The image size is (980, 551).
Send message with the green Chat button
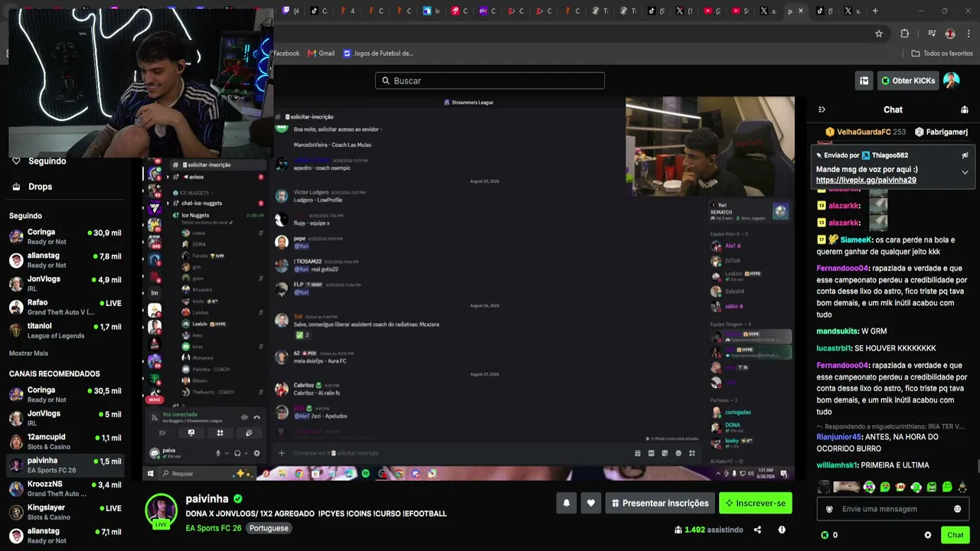(955, 535)
